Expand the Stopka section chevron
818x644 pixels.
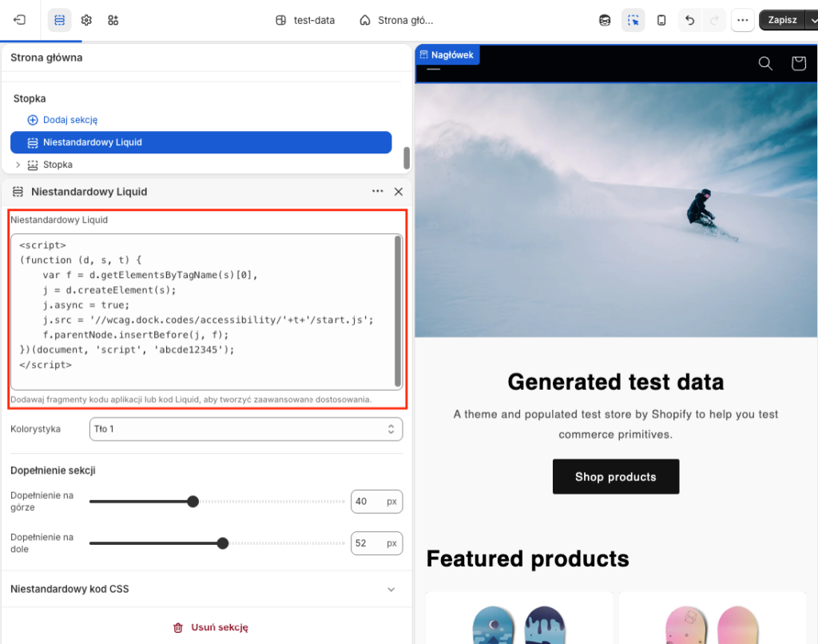[x=18, y=165]
